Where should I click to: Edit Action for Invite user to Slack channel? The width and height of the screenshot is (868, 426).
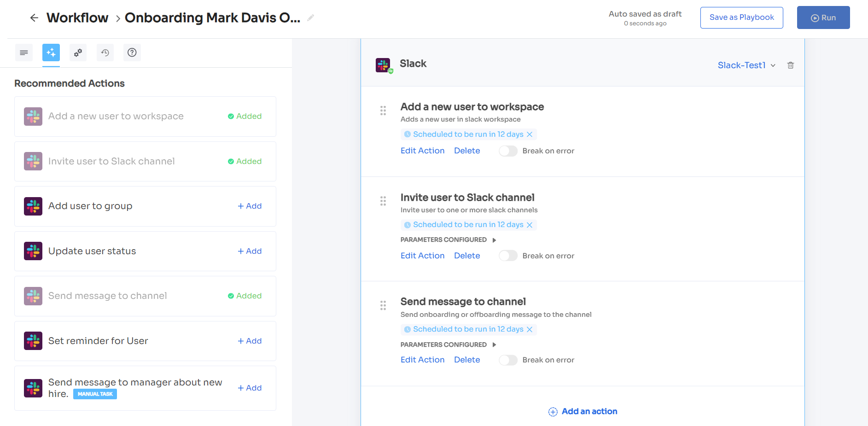point(422,256)
